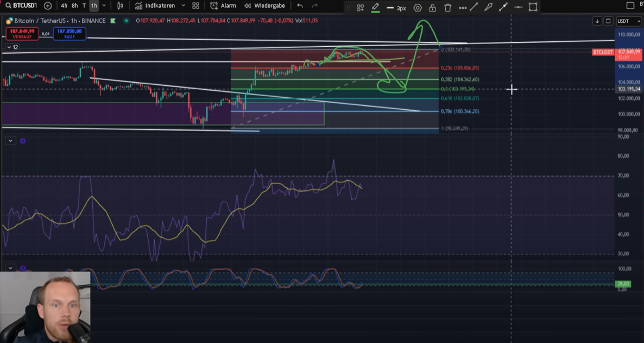Click the VERKAUF sell button 107.849,99
The width and height of the screenshot is (644, 343).
point(22,34)
